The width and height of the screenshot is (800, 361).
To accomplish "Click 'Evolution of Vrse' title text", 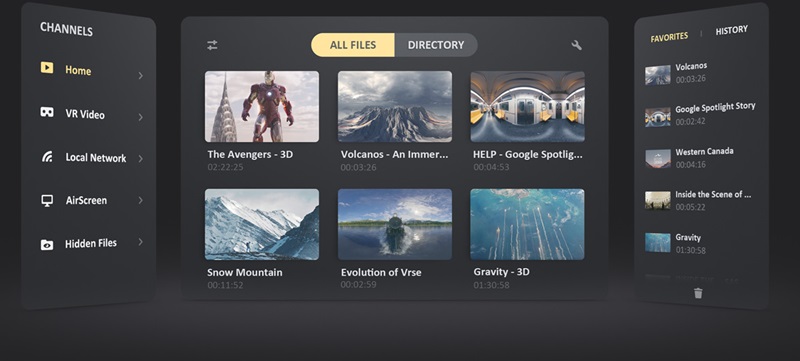I will tap(381, 272).
